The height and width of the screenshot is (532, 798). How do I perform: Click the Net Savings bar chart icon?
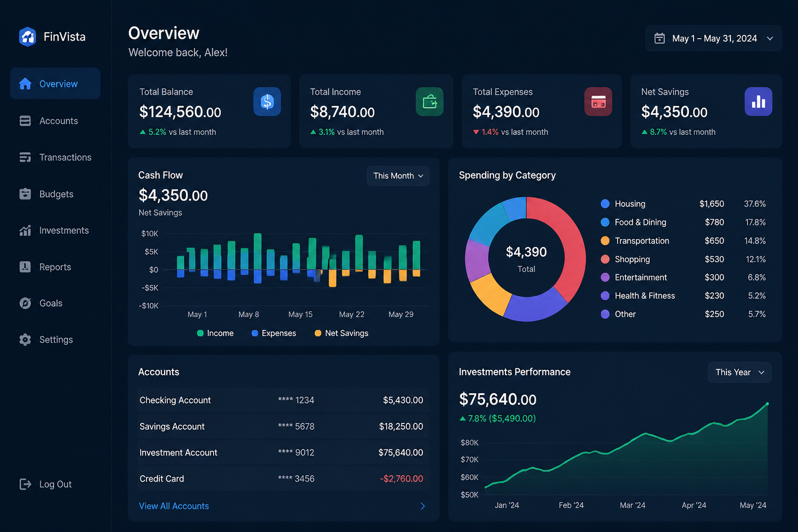(759, 101)
